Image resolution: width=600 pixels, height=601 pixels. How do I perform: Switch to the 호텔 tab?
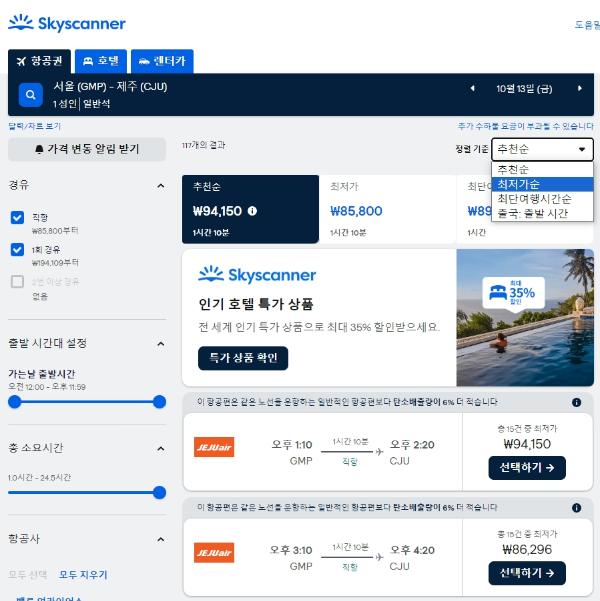(101, 61)
